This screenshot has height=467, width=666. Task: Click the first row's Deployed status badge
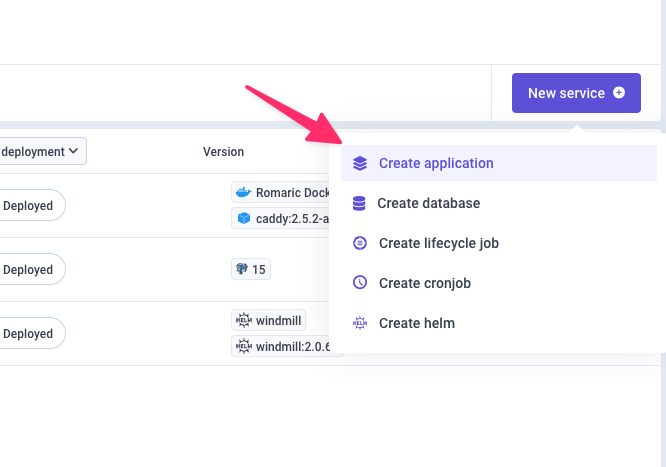tap(30, 206)
